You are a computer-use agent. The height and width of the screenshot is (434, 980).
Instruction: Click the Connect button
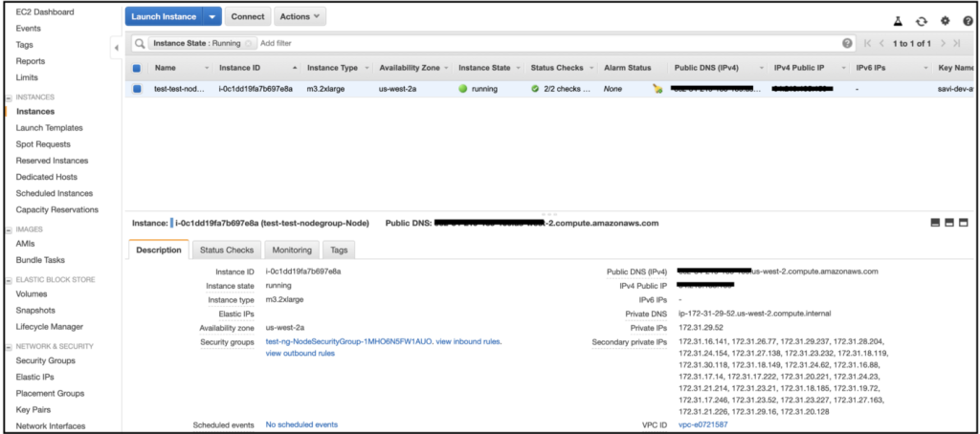248,17
